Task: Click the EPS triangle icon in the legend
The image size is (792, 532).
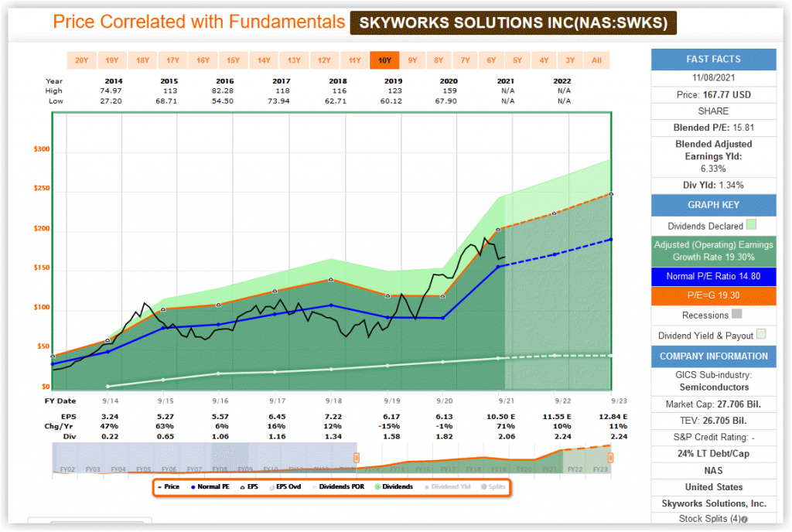Action: pyautogui.click(x=241, y=487)
